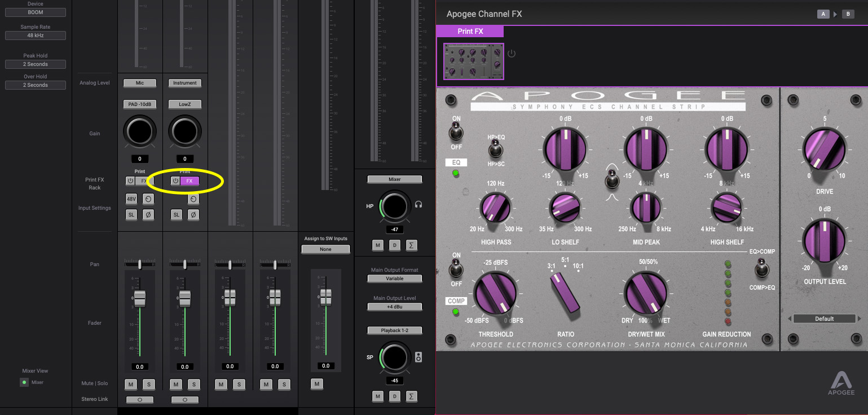Open the Default preset menu
Viewport: 868px width, 415px height.
point(824,319)
